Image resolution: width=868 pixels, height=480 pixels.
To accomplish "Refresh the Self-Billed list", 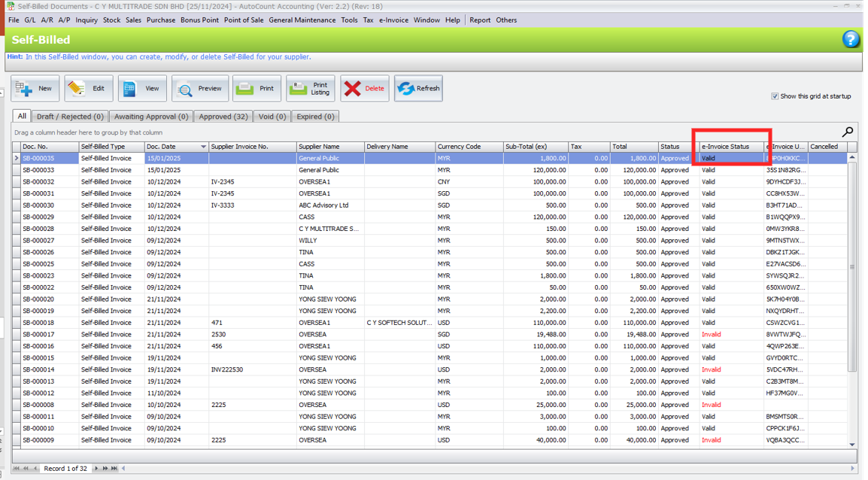I will (x=417, y=89).
